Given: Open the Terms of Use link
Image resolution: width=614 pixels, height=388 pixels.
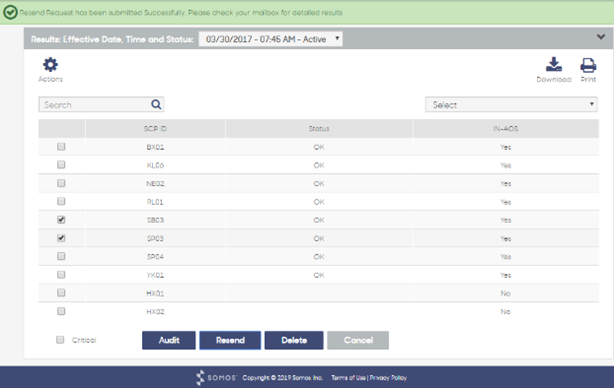Looking at the screenshot, I should pyautogui.click(x=348, y=378).
